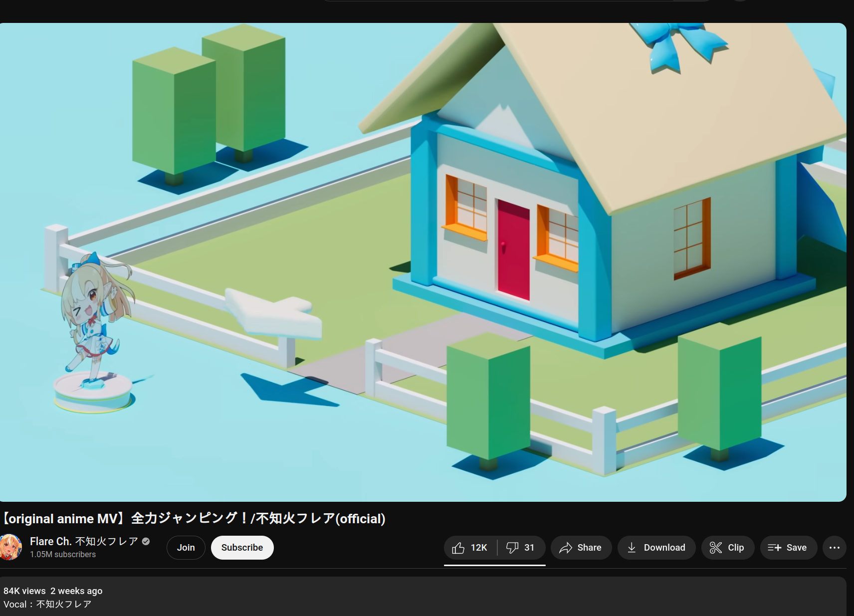Create a clip with the Clip button
The image size is (854, 616).
(728, 548)
